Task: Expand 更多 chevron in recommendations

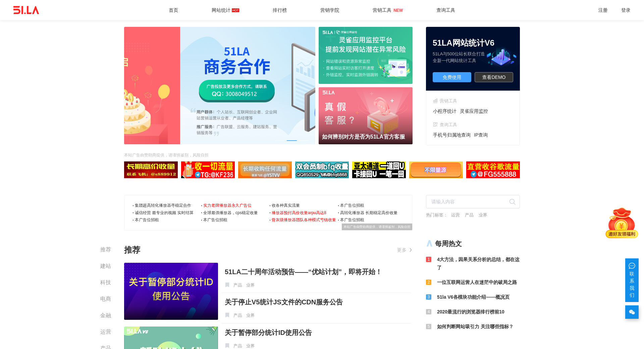Action: pos(411,250)
